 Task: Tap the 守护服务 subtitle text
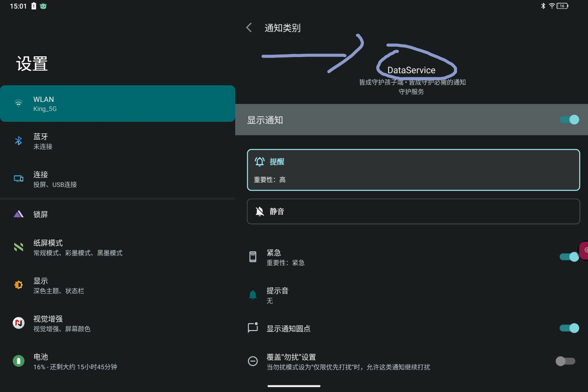pos(411,92)
